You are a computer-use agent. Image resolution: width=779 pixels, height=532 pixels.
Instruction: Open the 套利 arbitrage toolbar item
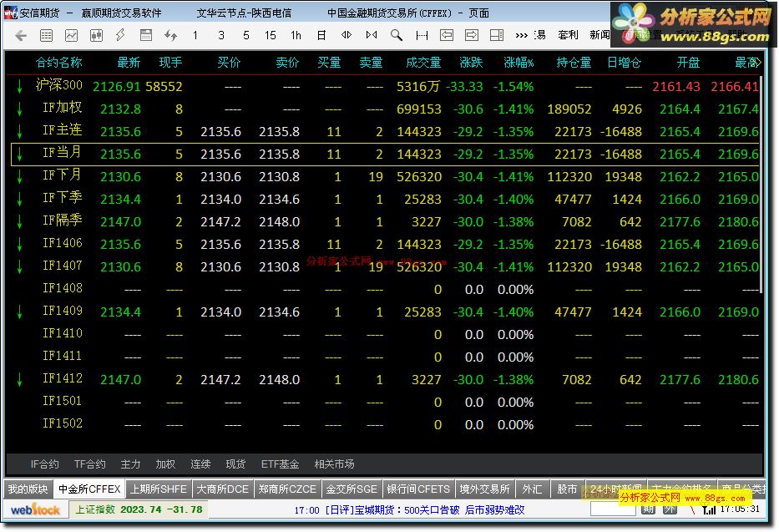tap(568, 35)
